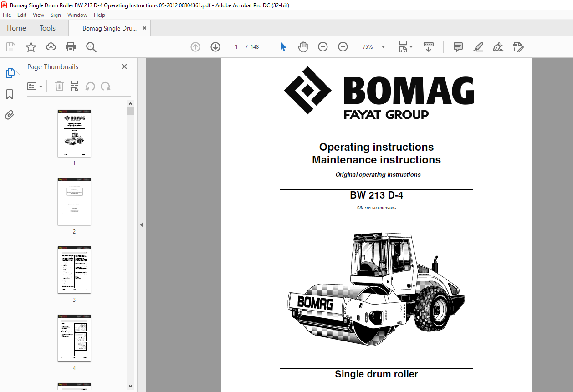Zoom in with the plus icon

(343, 47)
